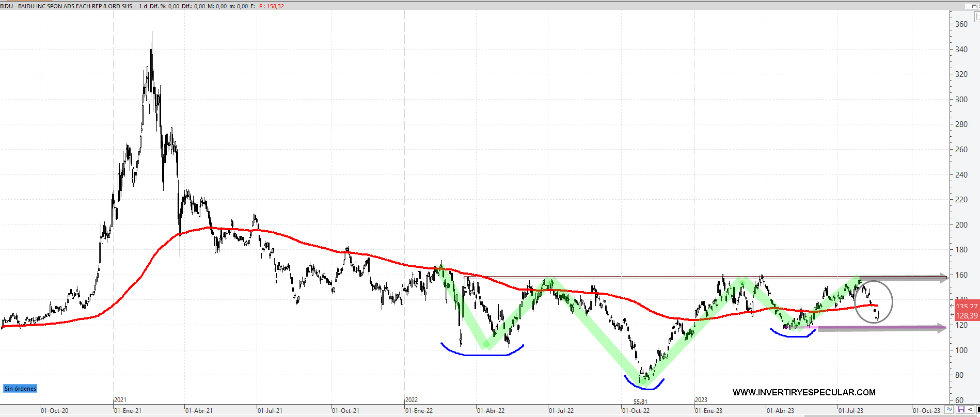Click the purple save chart icon
980x417 pixels.
pyautogui.click(x=961, y=410)
